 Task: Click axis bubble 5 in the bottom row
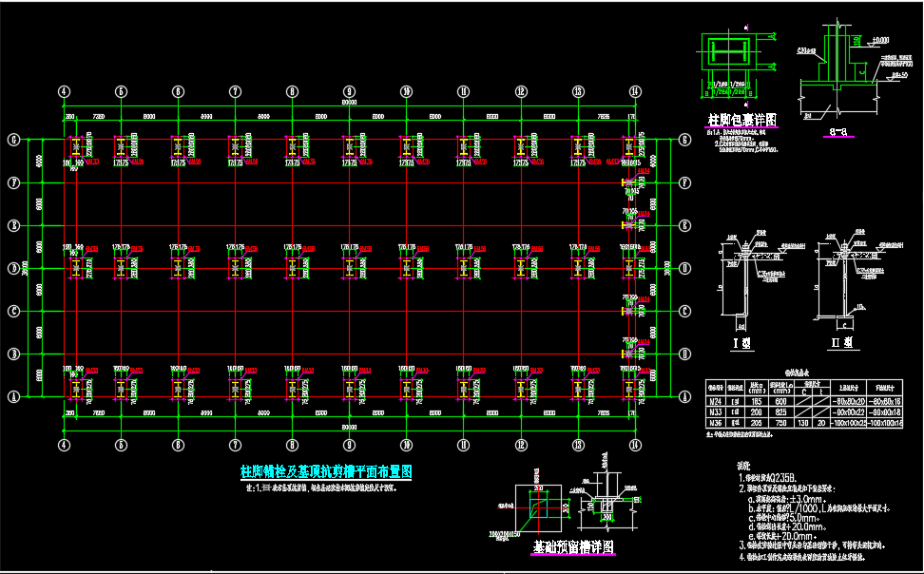[121, 445]
